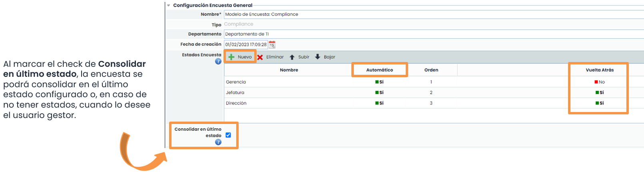Click help icon under Consolidar en último estado
The height and width of the screenshot is (172, 644).
pyautogui.click(x=218, y=142)
